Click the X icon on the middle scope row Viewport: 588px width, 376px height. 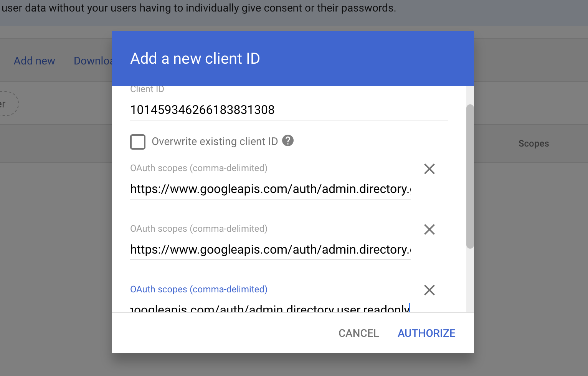coord(429,229)
